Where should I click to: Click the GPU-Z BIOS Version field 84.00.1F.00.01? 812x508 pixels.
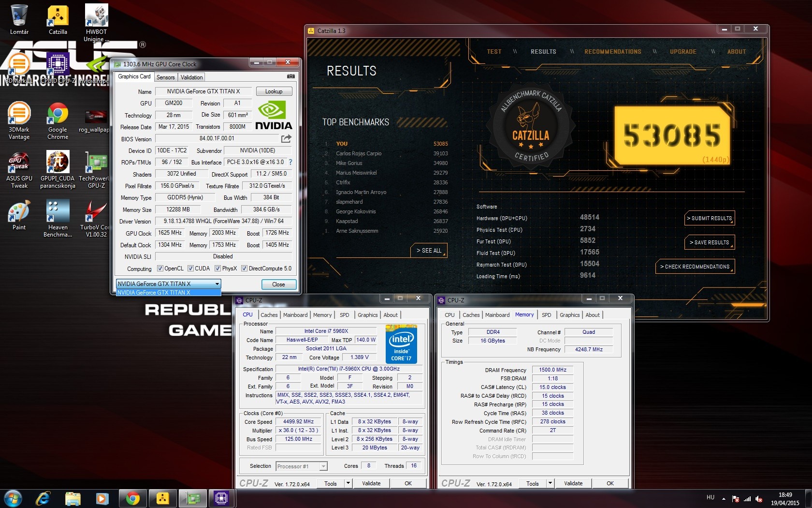coord(217,139)
